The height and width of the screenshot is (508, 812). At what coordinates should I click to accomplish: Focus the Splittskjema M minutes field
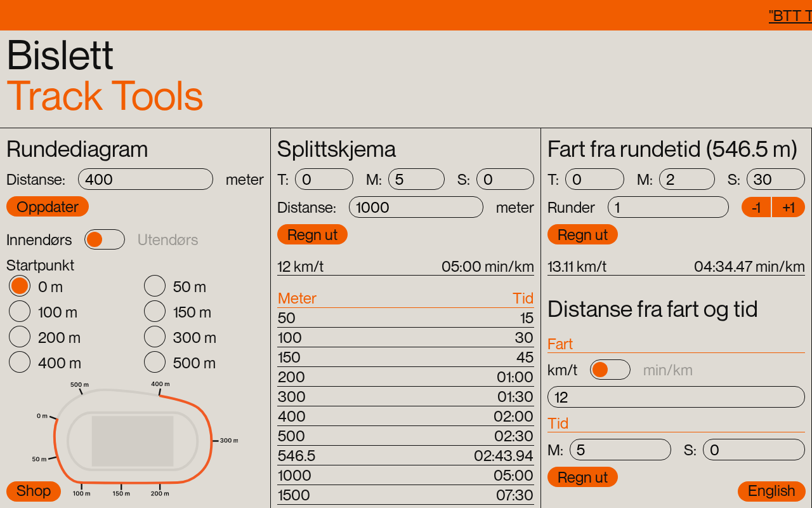tap(416, 179)
